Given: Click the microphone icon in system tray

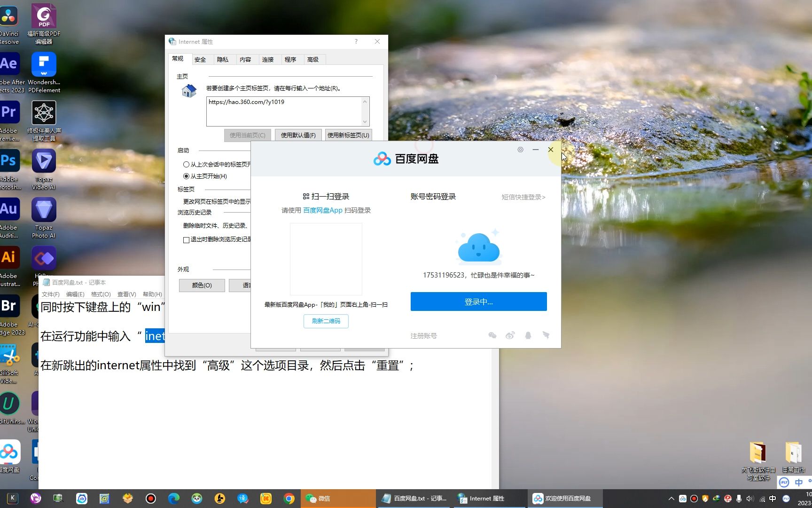Looking at the screenshot, I should click(x=739, y=499).
